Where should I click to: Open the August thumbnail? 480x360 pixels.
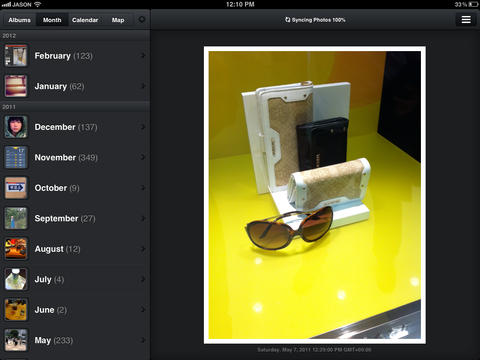coord(16,249)
